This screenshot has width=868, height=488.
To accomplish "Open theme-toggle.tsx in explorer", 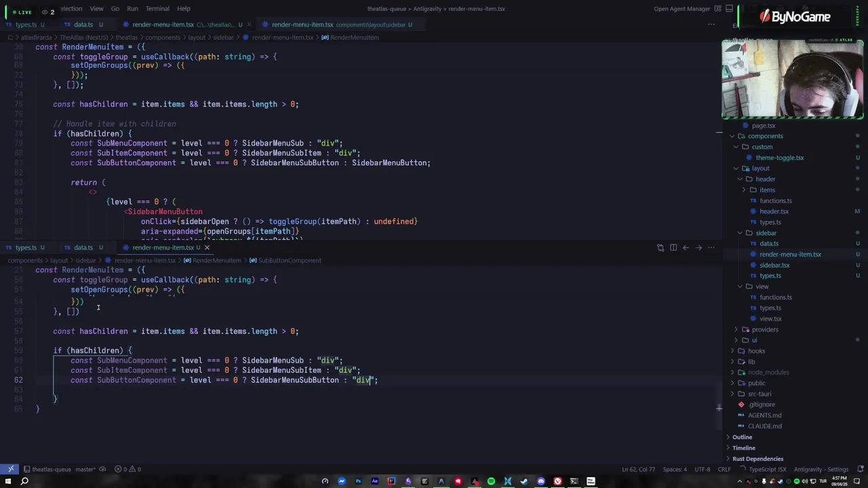I will 780,158.
